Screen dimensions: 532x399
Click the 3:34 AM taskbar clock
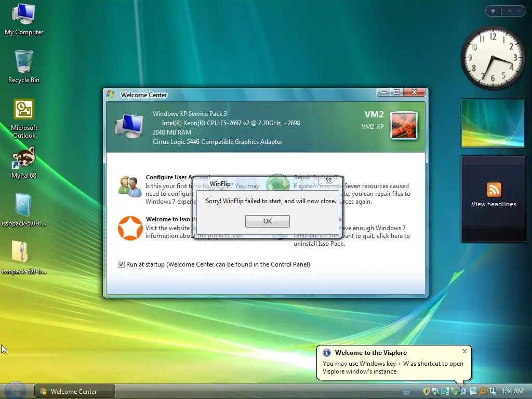pyautogui.click(x=512, y=391)
